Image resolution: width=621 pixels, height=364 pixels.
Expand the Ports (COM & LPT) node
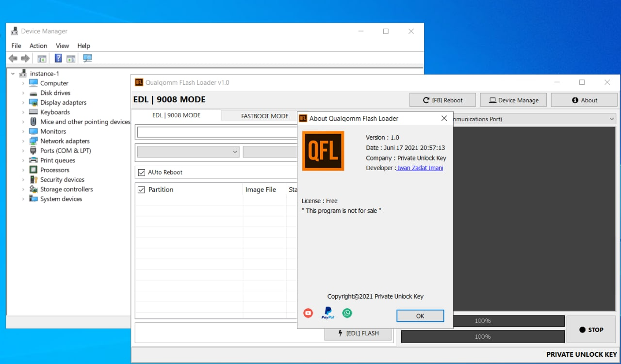coord(23,151)
